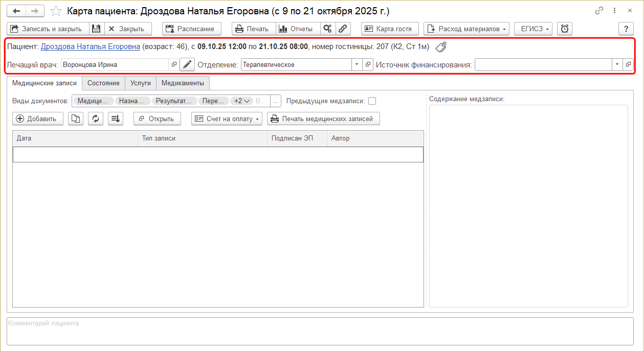Switch to the Состояние tab
This screenshot has height=352, width=644.
point(103,83)
